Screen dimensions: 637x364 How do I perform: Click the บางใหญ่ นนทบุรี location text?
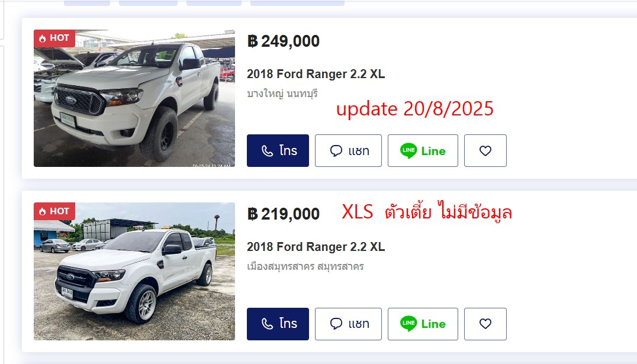pos(282,94)
